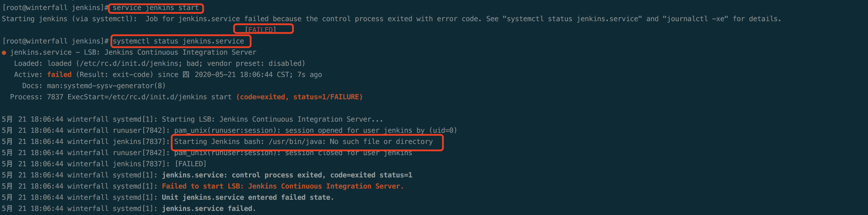Click the highlighted "service jenkins start" command
Viewport: 868px width, 215px height.
(x=156, y=8)
